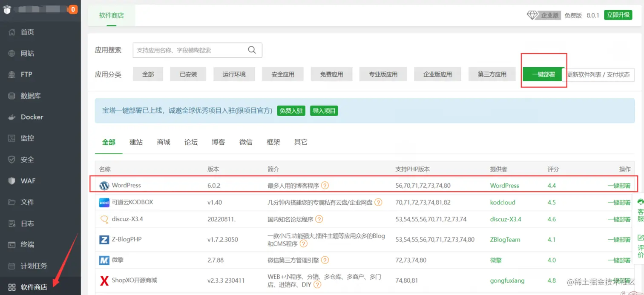
Task: Open help icon beside discuz description
Action: pyautogui.click(x=319, y=220)
